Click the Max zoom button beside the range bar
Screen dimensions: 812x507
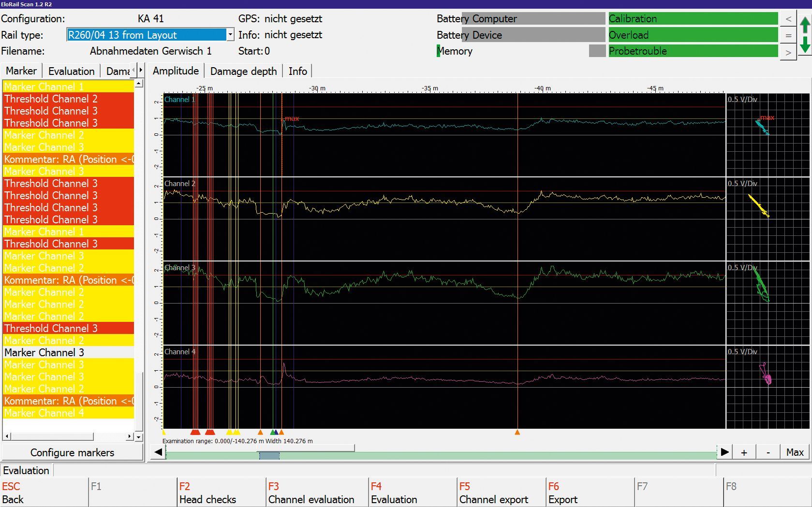pyautogui.click(x=794, y=452)
